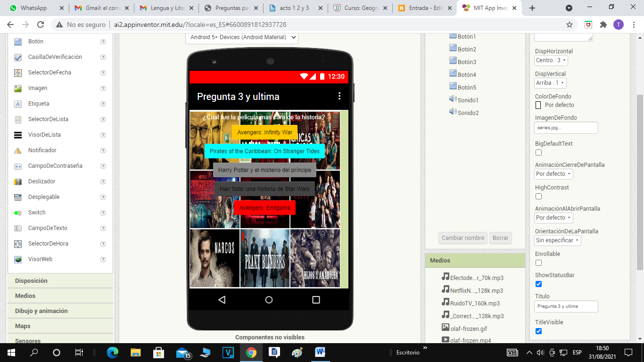
Task: Toggle BigDefaultText checkbox
Action: 538,153
